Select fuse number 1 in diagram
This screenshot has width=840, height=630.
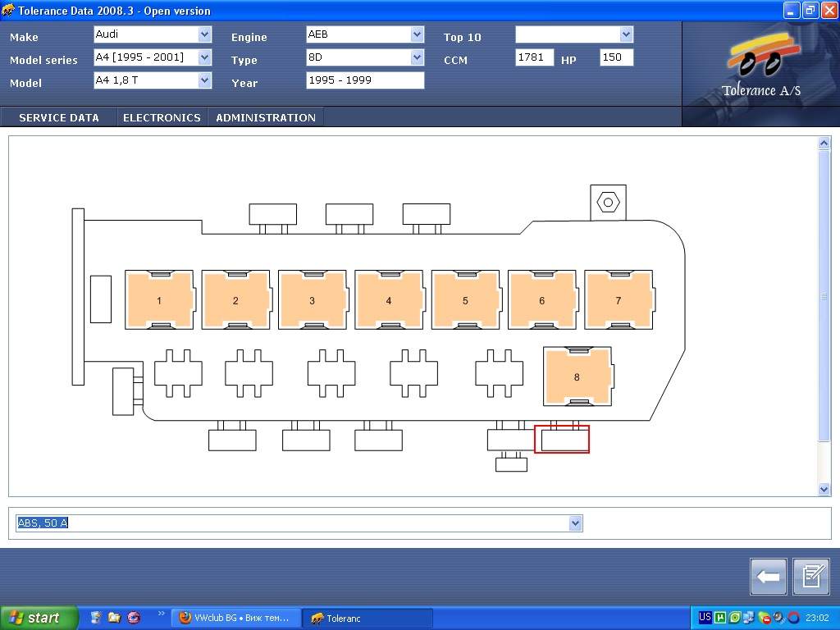[159, 300]
